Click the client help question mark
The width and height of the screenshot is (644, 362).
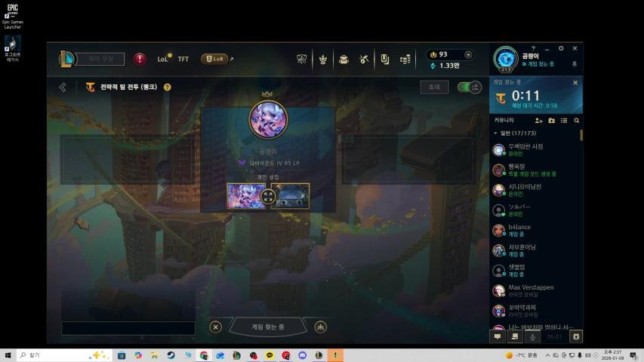pos(533,48)
